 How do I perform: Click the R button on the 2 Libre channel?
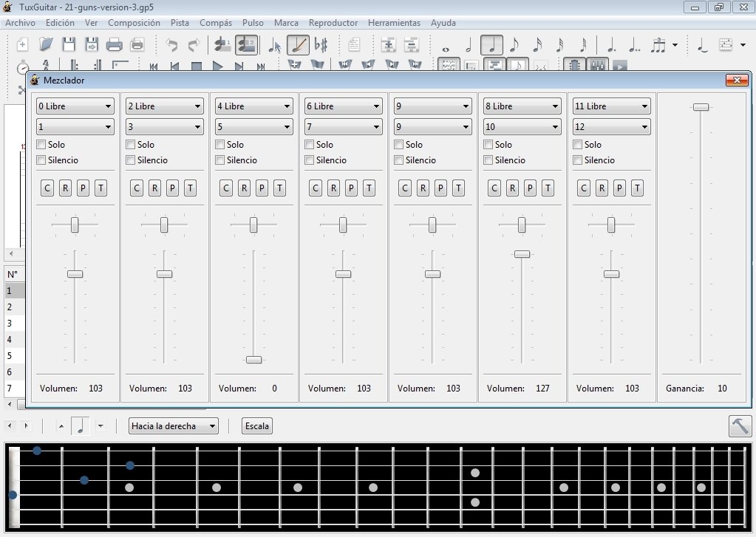154,188
